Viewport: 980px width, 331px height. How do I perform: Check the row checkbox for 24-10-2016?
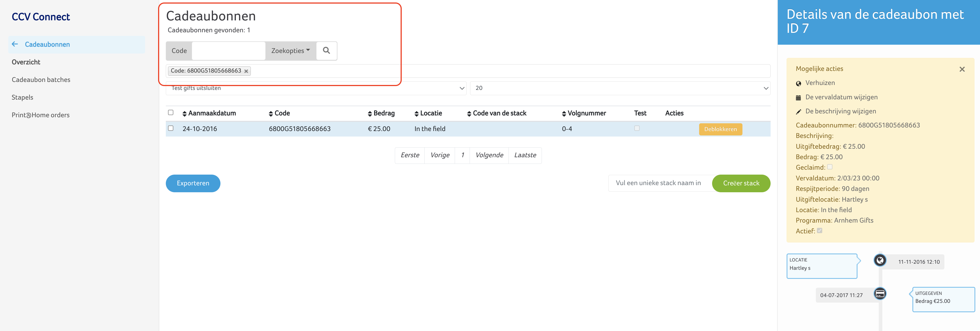pos(171,128)
